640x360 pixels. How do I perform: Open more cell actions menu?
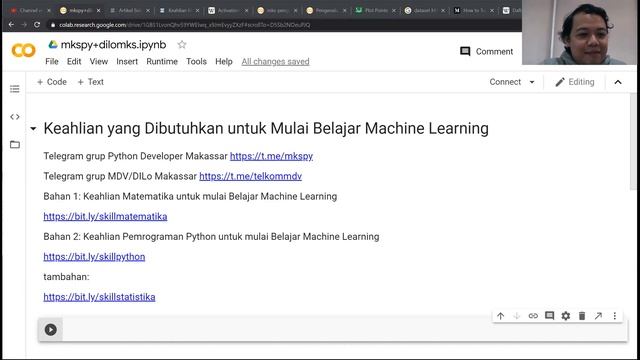pyautogui.click(x=615, y=316)
